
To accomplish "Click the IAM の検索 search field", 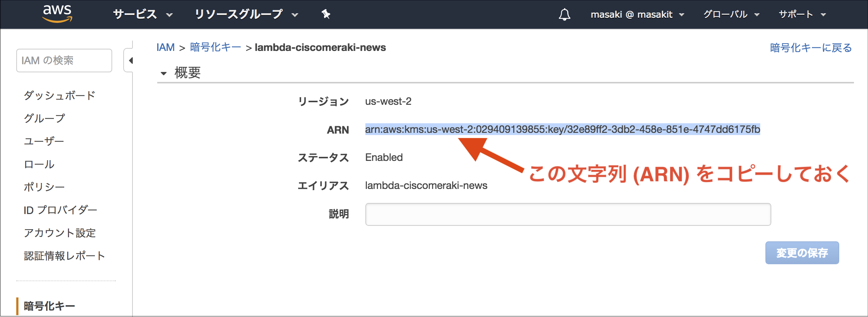I will pos(64,61).
